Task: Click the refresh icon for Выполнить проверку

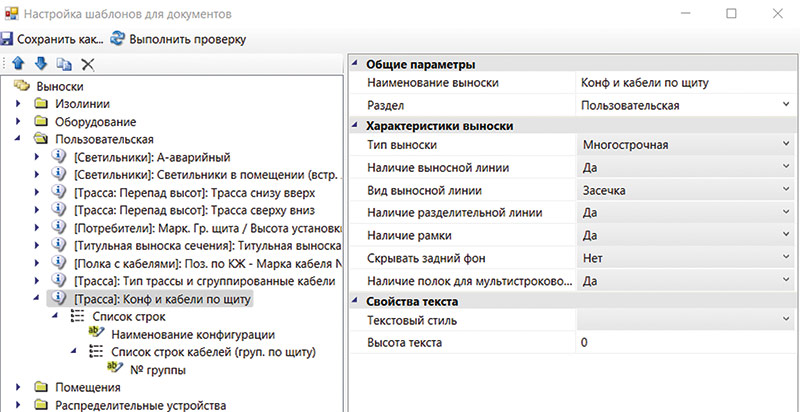Action: tap(118, 39)
